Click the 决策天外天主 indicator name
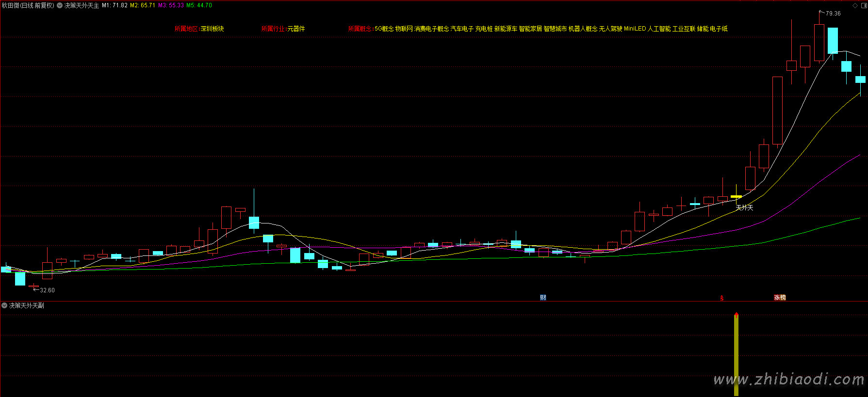The width and height of the screenshot is (868, 397). click(x=82, y=6)
